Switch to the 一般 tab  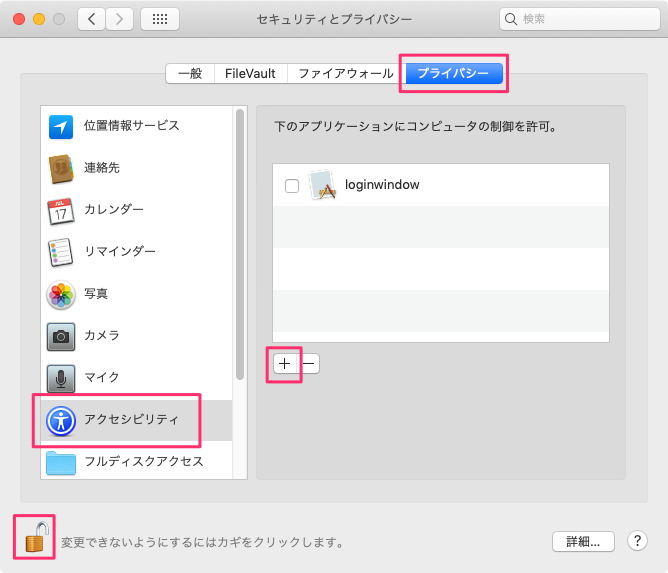(x=190, y=73)
